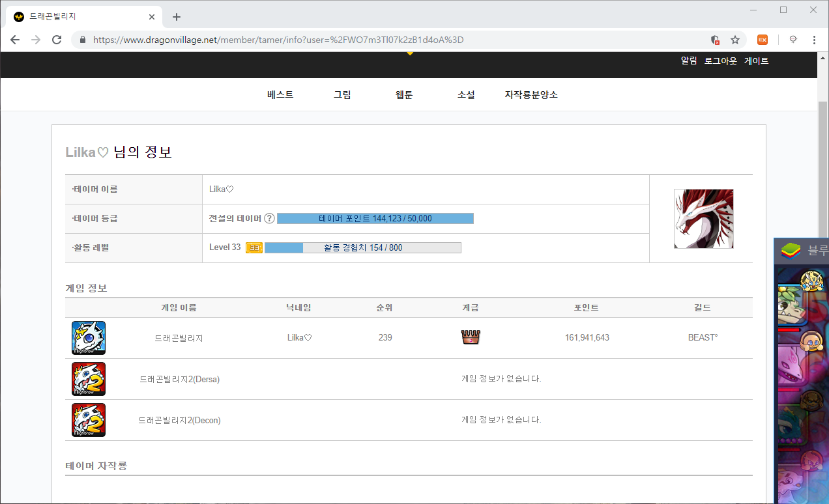This screenshot has width=829, height=504.
Task: Open the 베스트 menu tab
Action: (x=280, y=94)
